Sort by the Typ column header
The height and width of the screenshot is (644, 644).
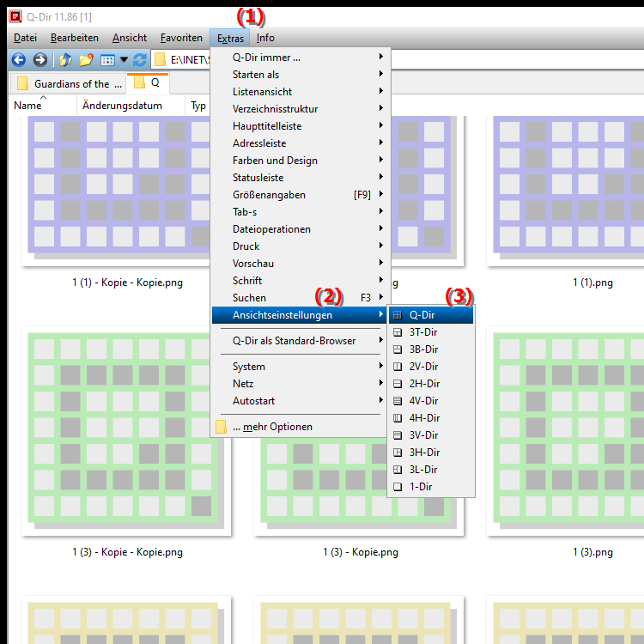click(198, 106)
